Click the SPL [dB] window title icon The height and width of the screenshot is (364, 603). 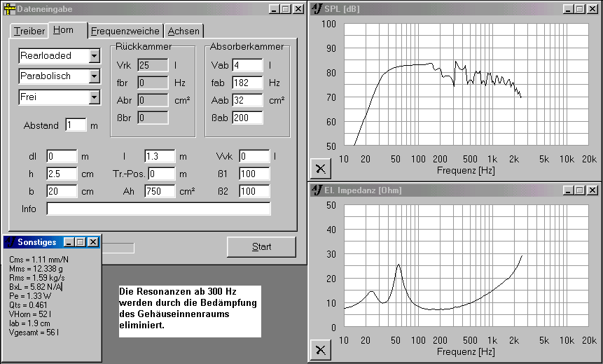coord(317,9)
